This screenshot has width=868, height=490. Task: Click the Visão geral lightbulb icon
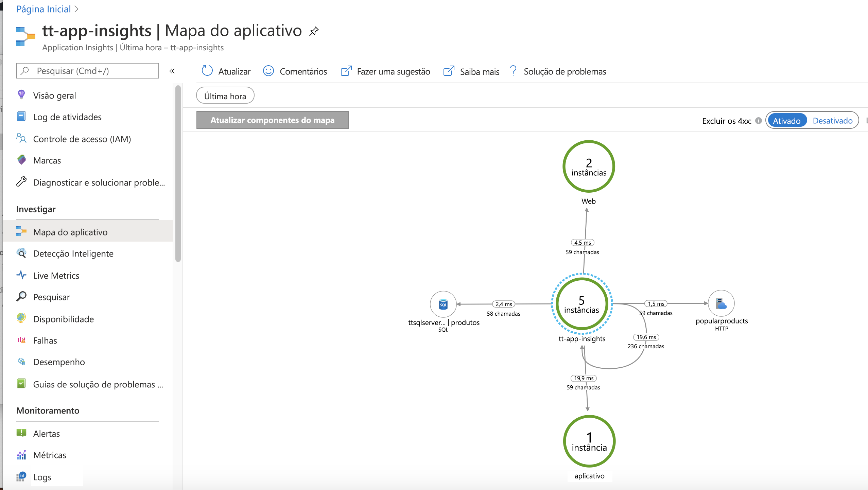click(21, 95)
